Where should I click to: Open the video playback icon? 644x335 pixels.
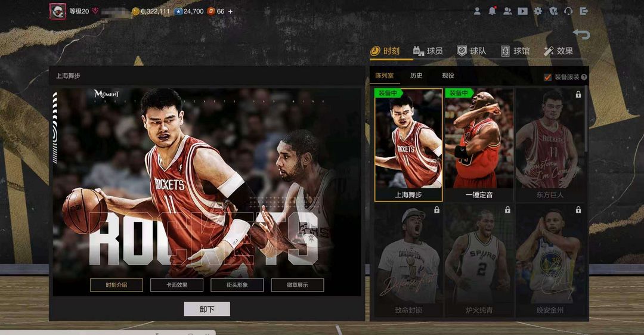[522, 11]
